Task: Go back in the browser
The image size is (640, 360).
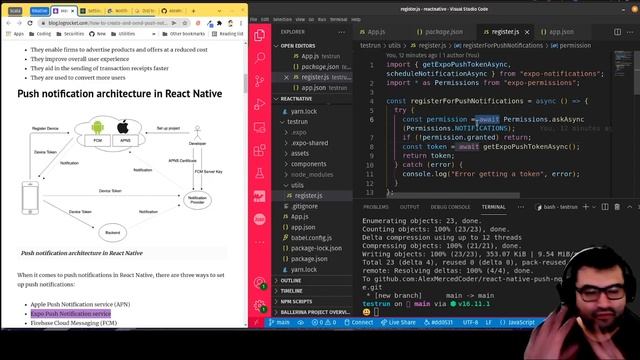Action: tap(9, 23)
